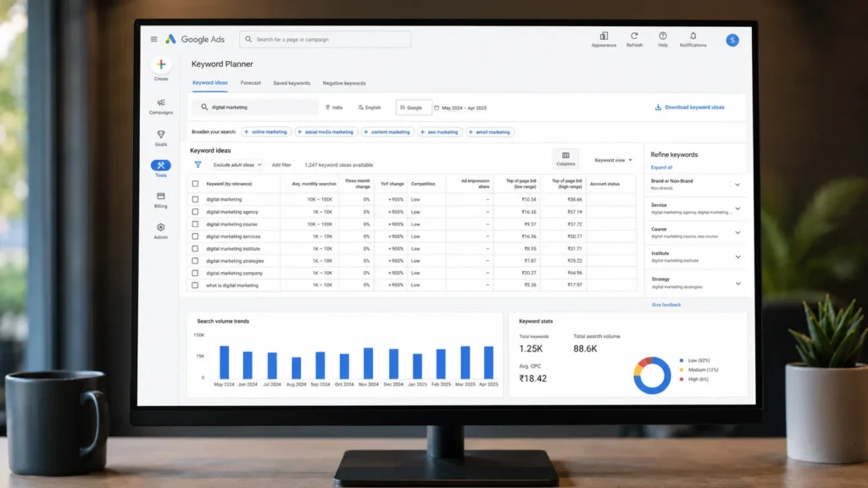Image resolution: width=868 pixels, height=488 pixels.
Task: Check the digital marketing course row
Action: (x=196, y=224)
